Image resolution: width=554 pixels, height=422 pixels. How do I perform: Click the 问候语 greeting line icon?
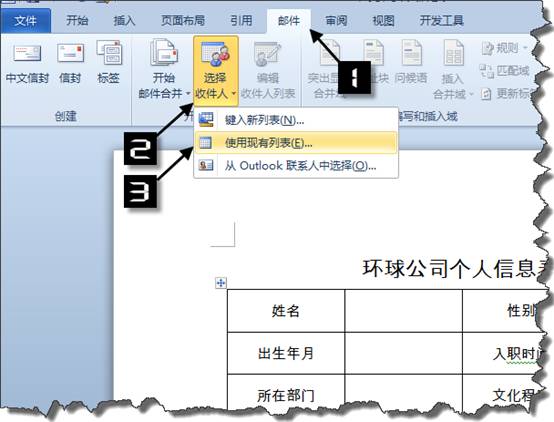pos(411,52)
